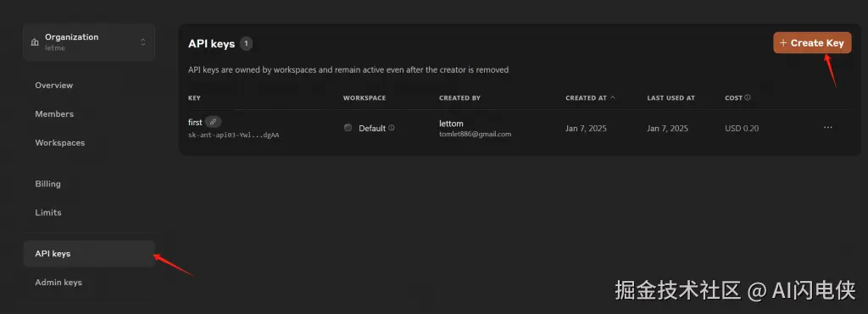
Task: Click the WORKSPACE column header
Action: [364, 98]
